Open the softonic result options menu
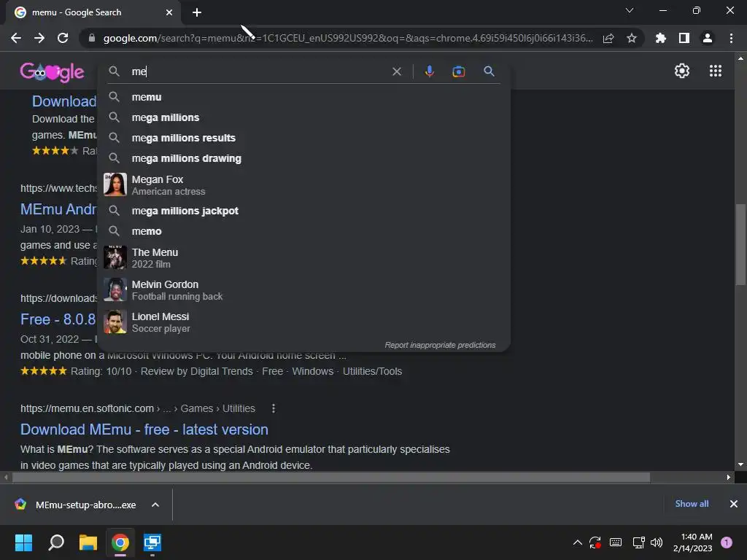 tap(273, 408)
